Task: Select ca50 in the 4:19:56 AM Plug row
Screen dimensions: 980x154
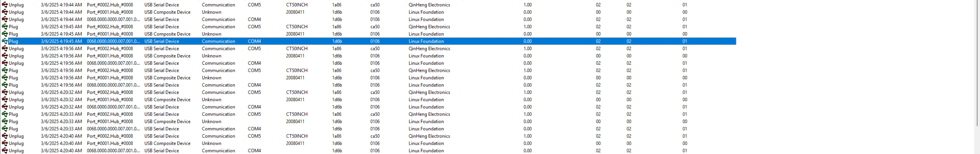Action: click(375, 71)
